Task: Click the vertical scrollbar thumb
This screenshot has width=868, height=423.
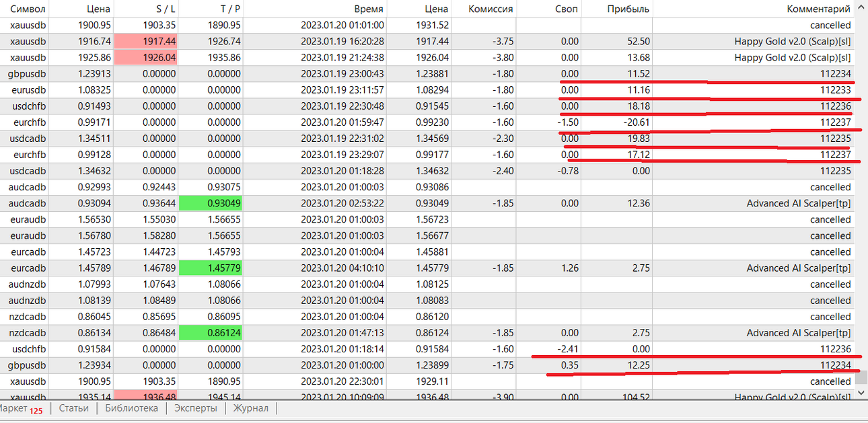Action: [861, 377]
